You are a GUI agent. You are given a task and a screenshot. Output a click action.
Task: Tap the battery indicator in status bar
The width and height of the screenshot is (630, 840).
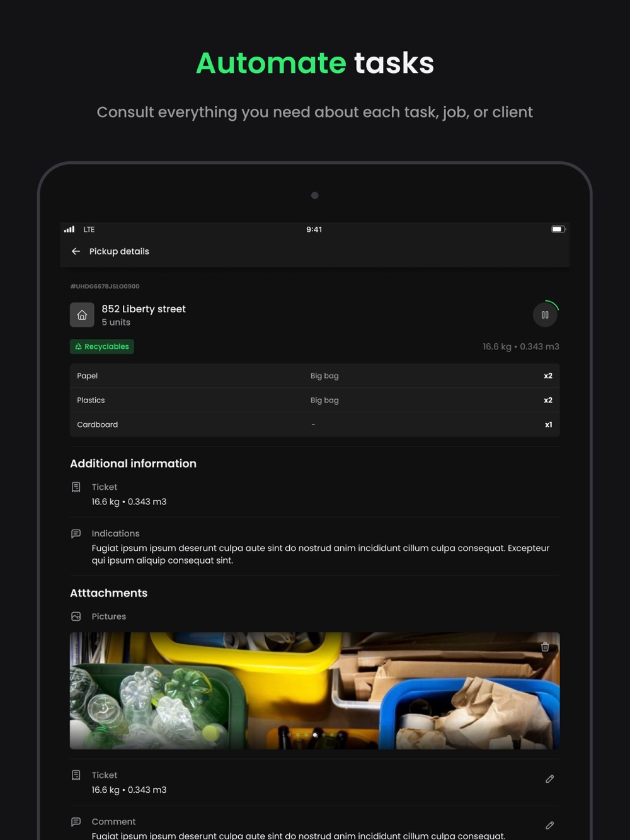tap(559, 229)
